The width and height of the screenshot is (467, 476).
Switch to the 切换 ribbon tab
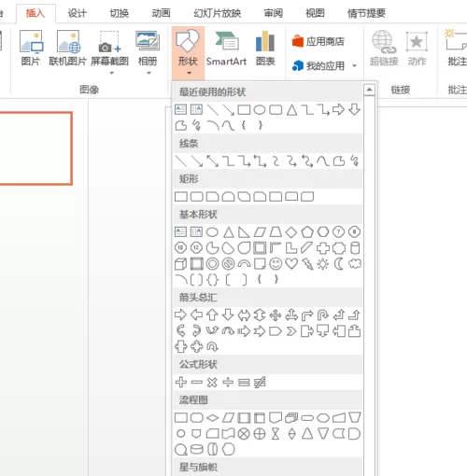120,13
